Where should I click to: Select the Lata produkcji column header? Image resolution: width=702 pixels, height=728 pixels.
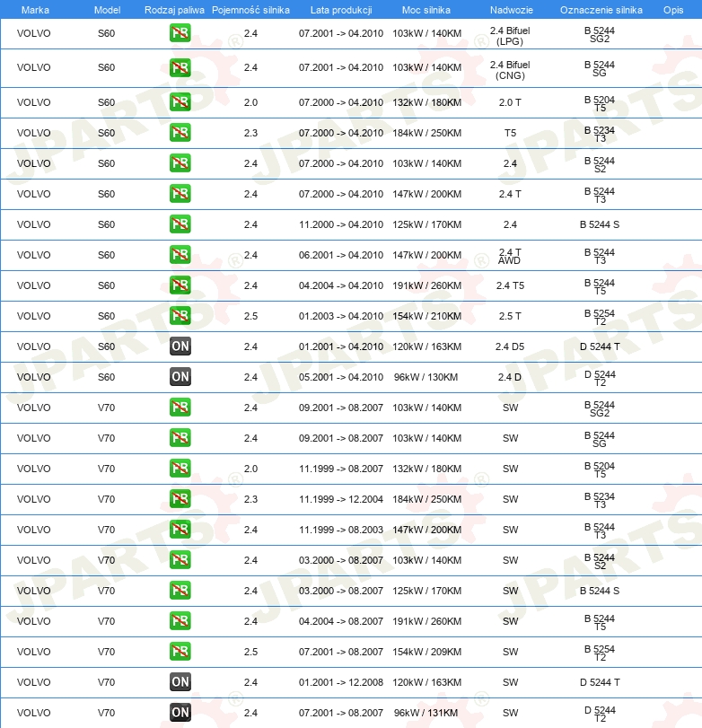340,9
